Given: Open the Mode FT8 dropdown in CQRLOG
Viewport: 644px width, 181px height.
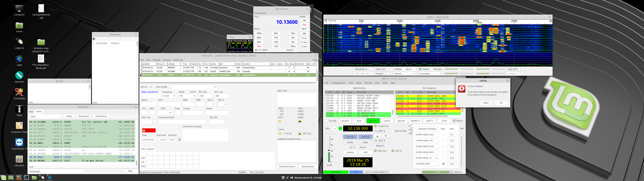Looking at the screenshot, I should (x=194, y=96).
